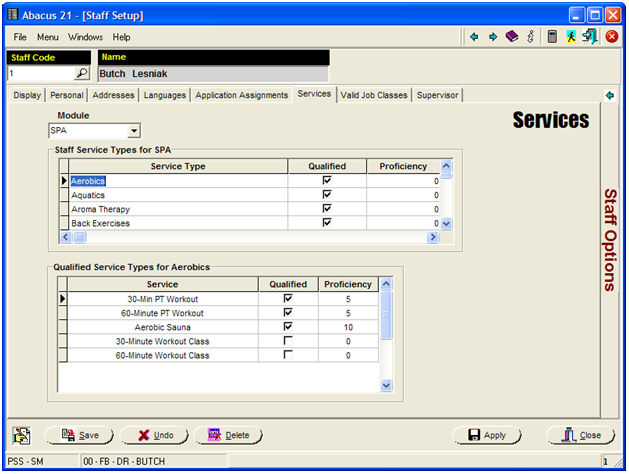Click the walking person icon in toolbar
This screenshot has width=629, height=474.
(x=570, y=37)
